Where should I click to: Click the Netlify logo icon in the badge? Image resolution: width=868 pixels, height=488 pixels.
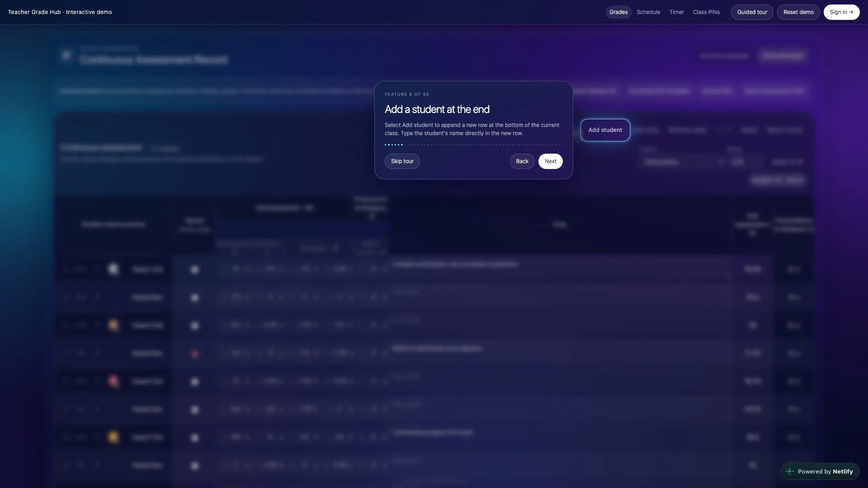789,471
